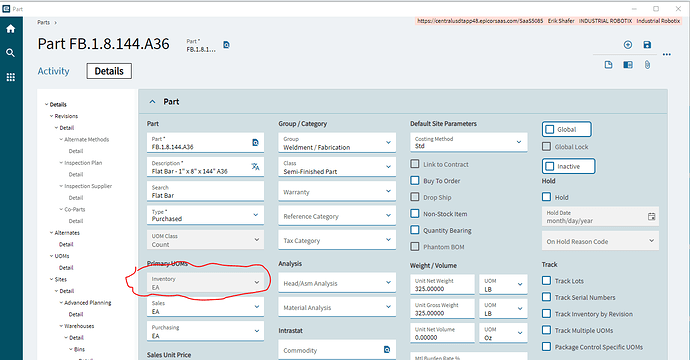Image resolution: width=690 pixels, height=360 pixels.
Task: Click lookup icon in Commodity field
Action: (x=387, y=349)
